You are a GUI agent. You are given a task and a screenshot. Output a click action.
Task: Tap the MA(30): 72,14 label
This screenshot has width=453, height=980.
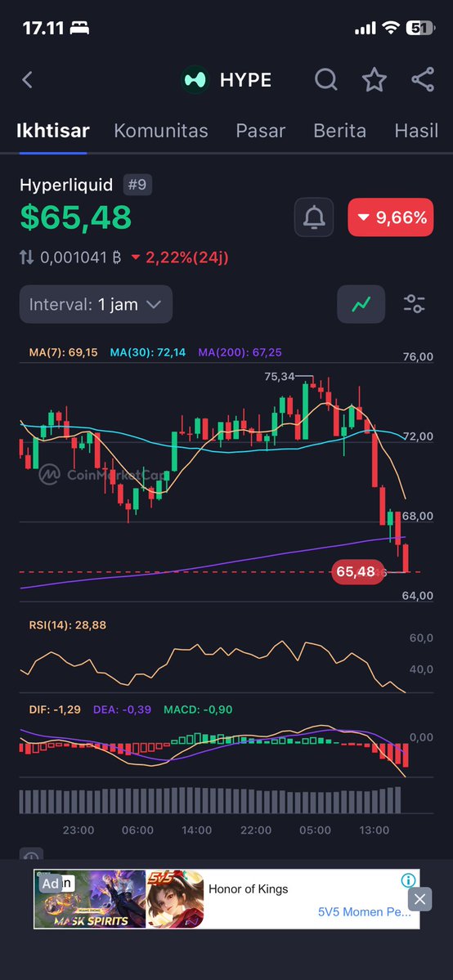[x=148, y=352]
